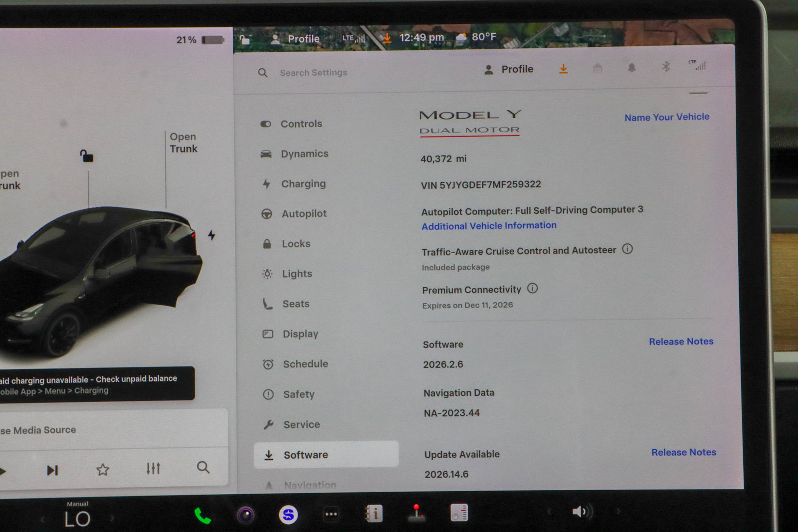
Task: Tap Choose Media Source bar
Action: [114, 429]
